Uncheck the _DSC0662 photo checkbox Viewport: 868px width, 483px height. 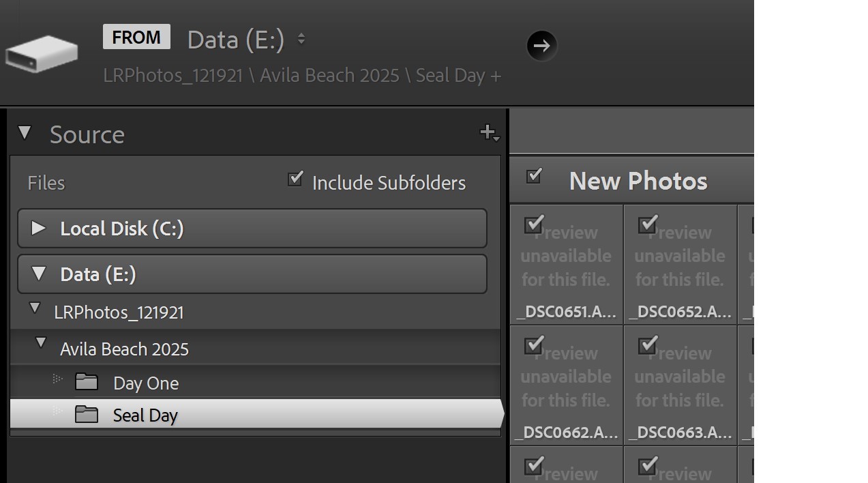pyautogui.click(x=534, y=345)
